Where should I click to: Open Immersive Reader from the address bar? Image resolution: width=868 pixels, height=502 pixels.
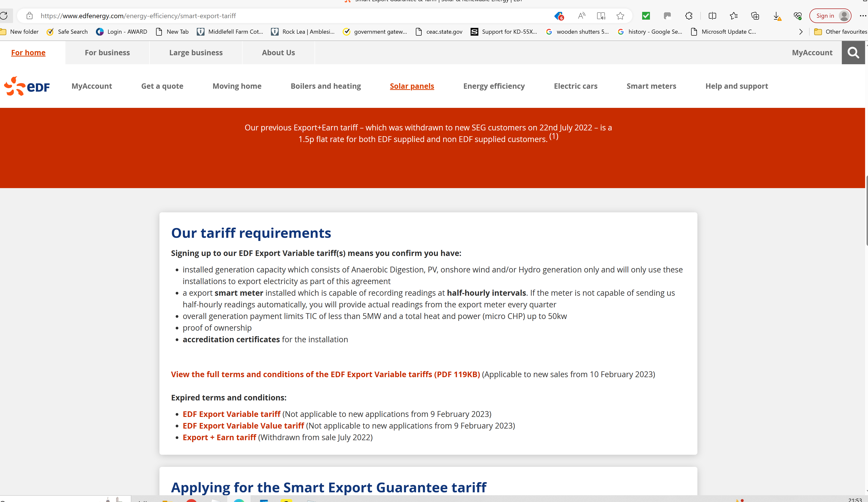(x=601, y=16)
